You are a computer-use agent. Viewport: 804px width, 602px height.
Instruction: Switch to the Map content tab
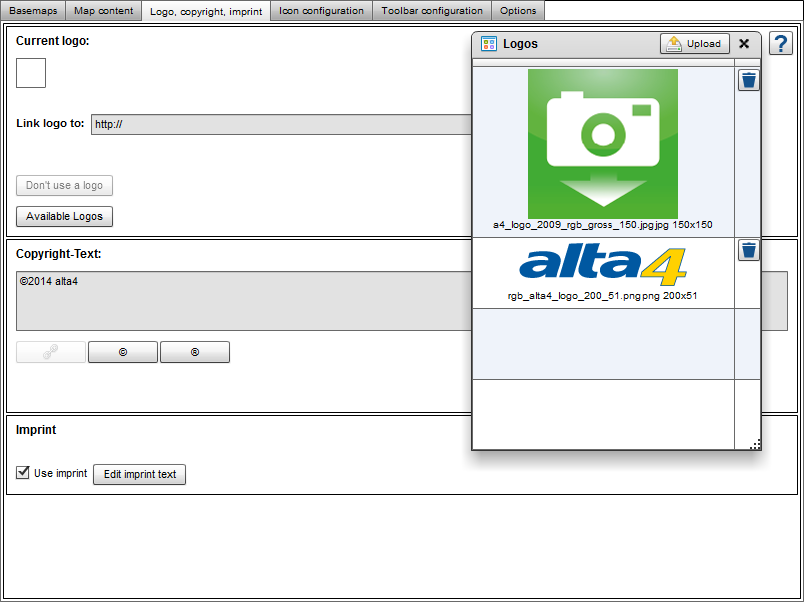click(104, 10)
